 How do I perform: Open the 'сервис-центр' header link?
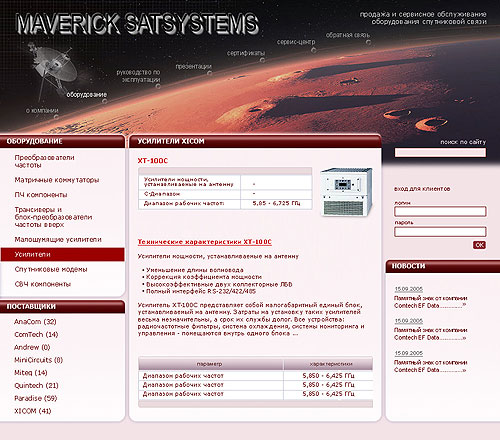click(296, 42)
